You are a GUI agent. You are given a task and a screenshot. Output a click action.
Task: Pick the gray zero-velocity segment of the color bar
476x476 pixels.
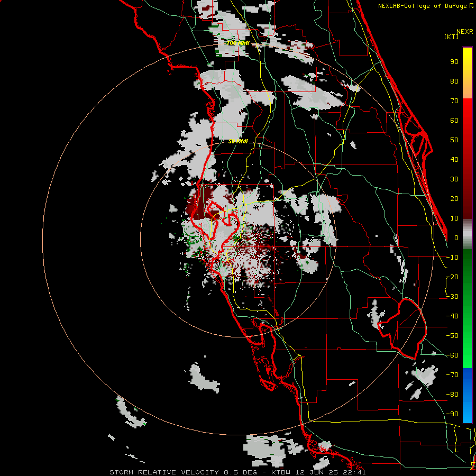coord(467,234)
